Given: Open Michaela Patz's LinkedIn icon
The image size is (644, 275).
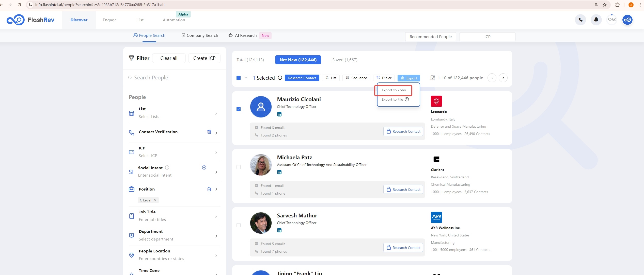Looking at the screenshot, I should point(279,172).
